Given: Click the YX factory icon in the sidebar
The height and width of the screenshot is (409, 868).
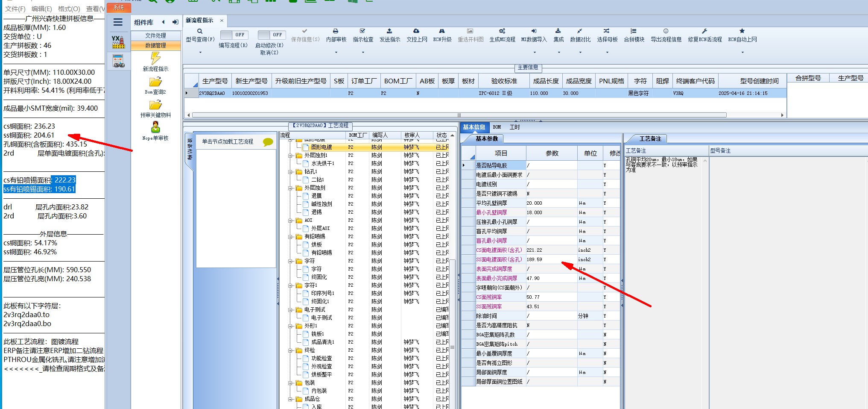Looking at the screenshot, I should [118, 41].
